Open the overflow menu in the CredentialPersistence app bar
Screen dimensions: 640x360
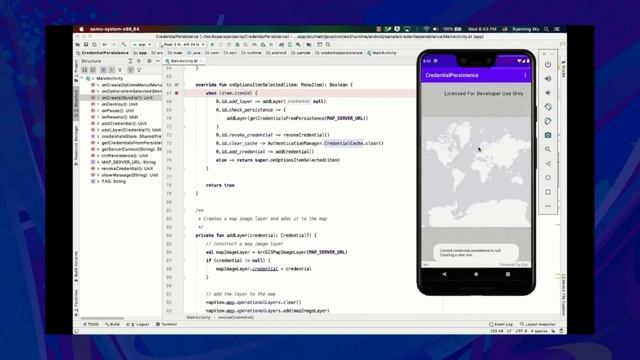tap(525, 75)
